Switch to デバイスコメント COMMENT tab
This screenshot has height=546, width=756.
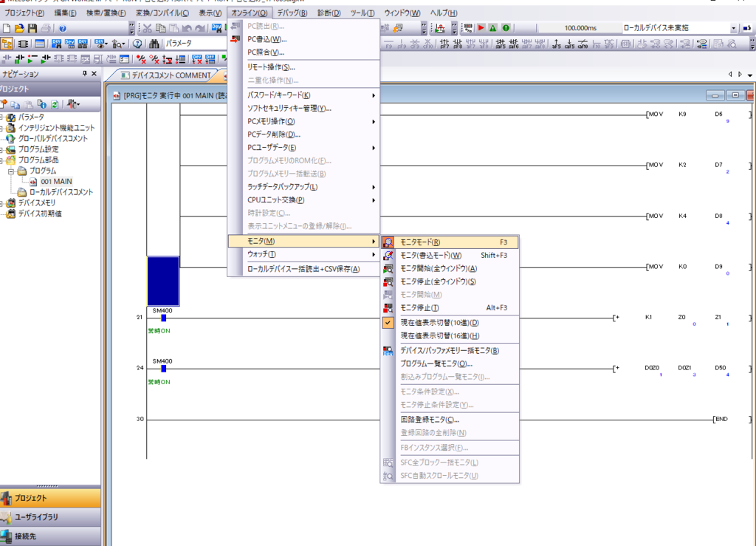coord(165,75)
